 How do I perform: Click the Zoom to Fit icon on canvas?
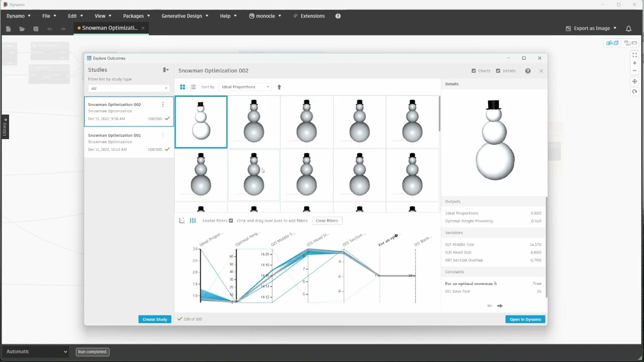(x=635, y=55)
